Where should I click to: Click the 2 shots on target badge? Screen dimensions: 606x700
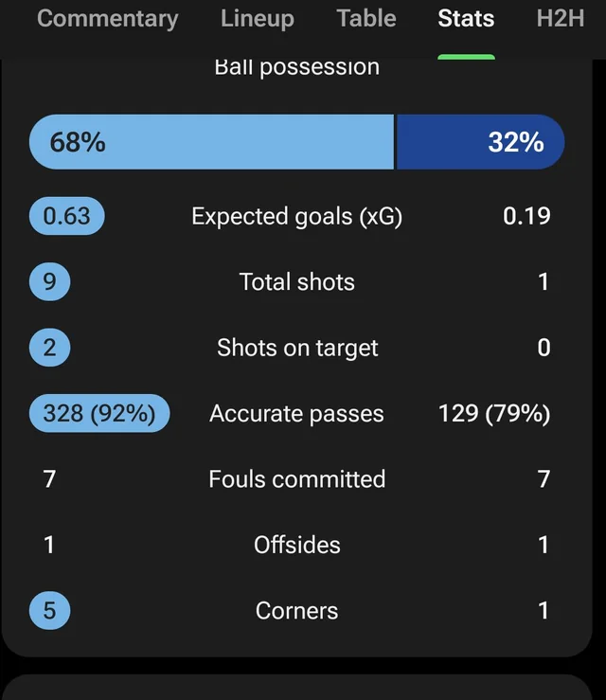(49, 348)
